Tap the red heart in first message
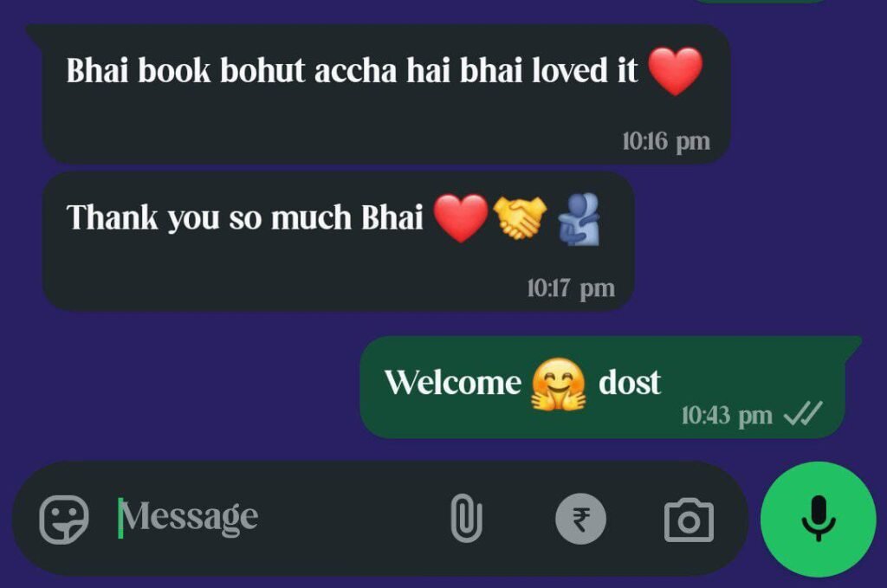The width and height of the screenshot is (887, 588). point(675,71)
